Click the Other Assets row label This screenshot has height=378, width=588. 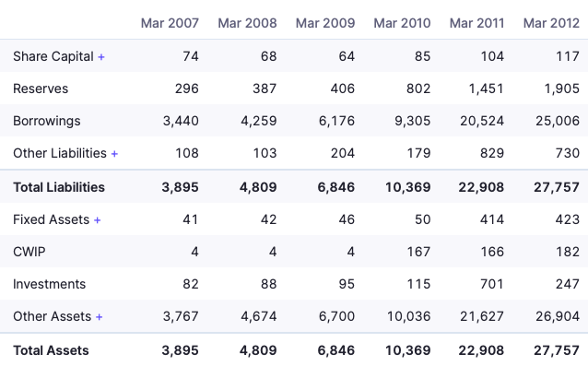52,316
